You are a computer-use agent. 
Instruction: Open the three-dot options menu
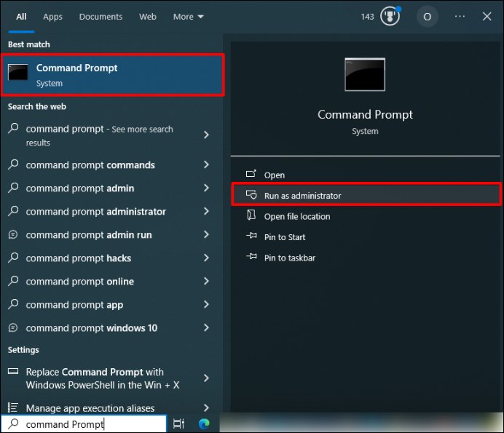pyautogui.click(x=460, y=16)
